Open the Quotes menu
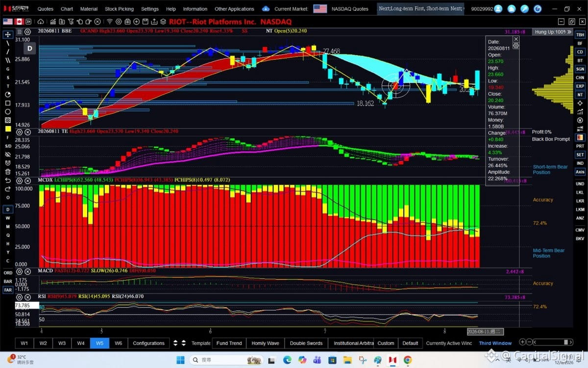 pos(46,9)
